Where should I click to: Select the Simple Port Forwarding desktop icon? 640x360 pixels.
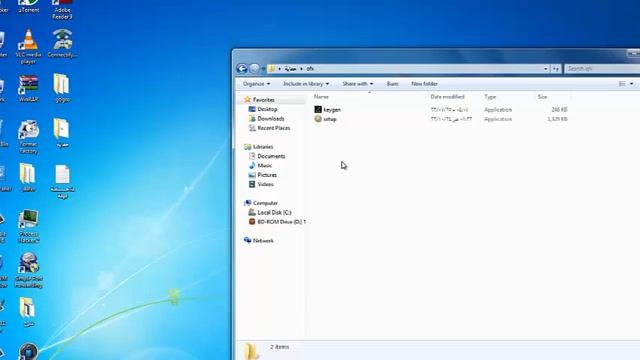29,270
